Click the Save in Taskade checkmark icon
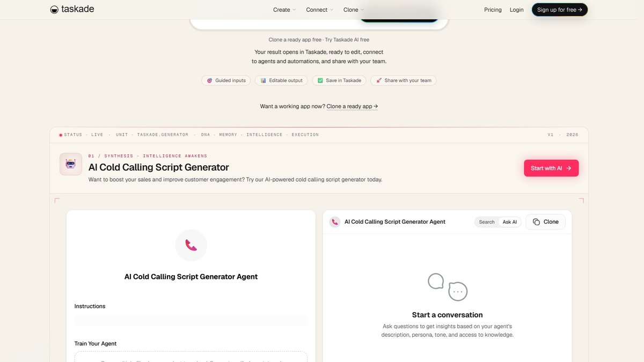Screen dimensions: 644x362 coord(320,80)
